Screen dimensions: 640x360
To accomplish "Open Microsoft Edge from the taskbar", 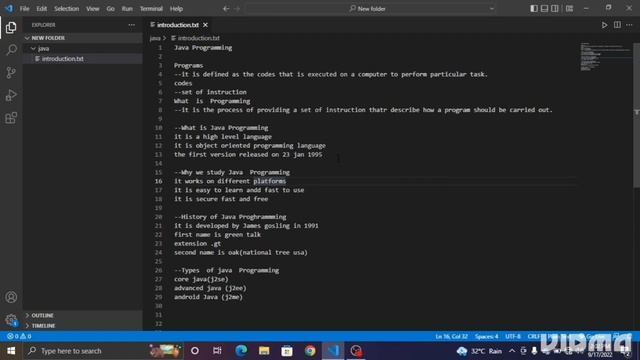I will (x=241, y=351).
